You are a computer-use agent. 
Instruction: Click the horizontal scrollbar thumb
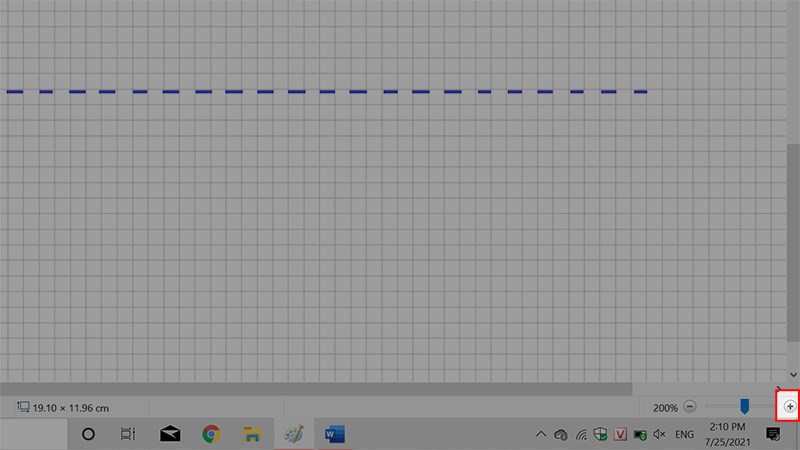pos(316,389)
